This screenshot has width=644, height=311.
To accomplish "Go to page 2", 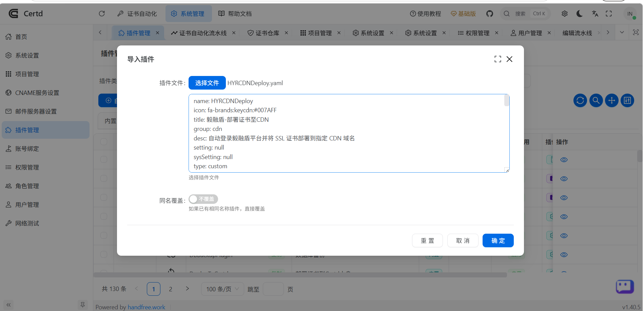I will coord(171,289).
